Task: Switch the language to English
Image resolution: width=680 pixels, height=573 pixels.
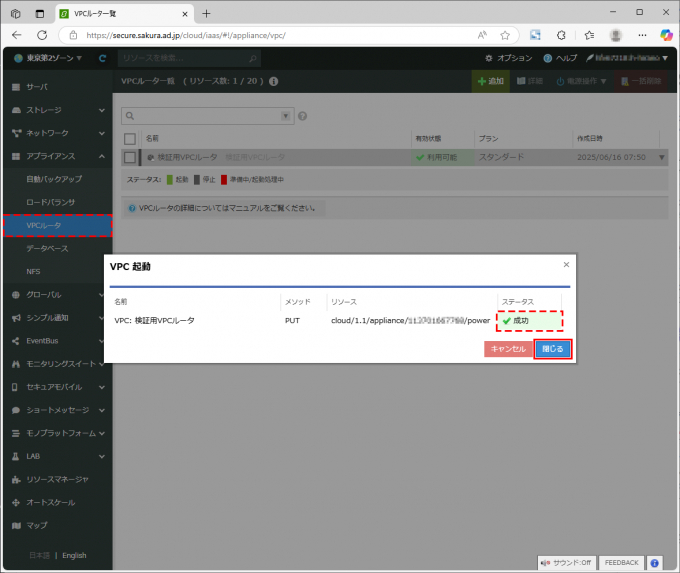Action: 74,555
